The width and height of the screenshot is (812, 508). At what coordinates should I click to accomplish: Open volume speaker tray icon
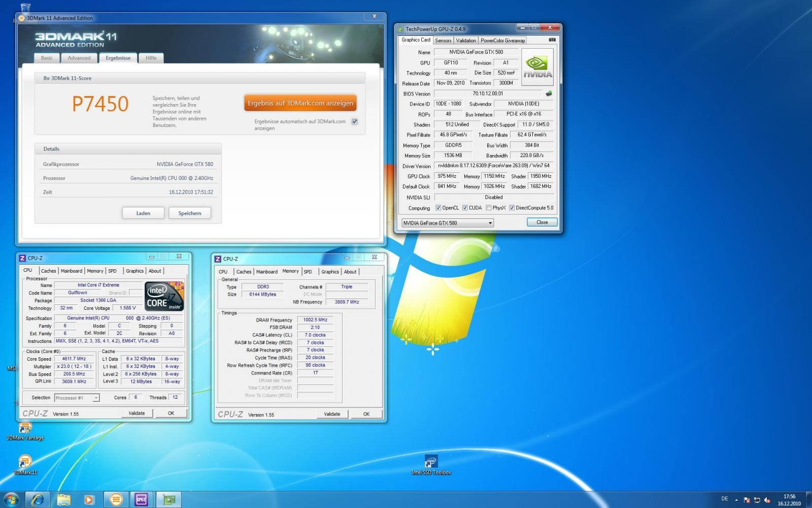coord(767,500)
